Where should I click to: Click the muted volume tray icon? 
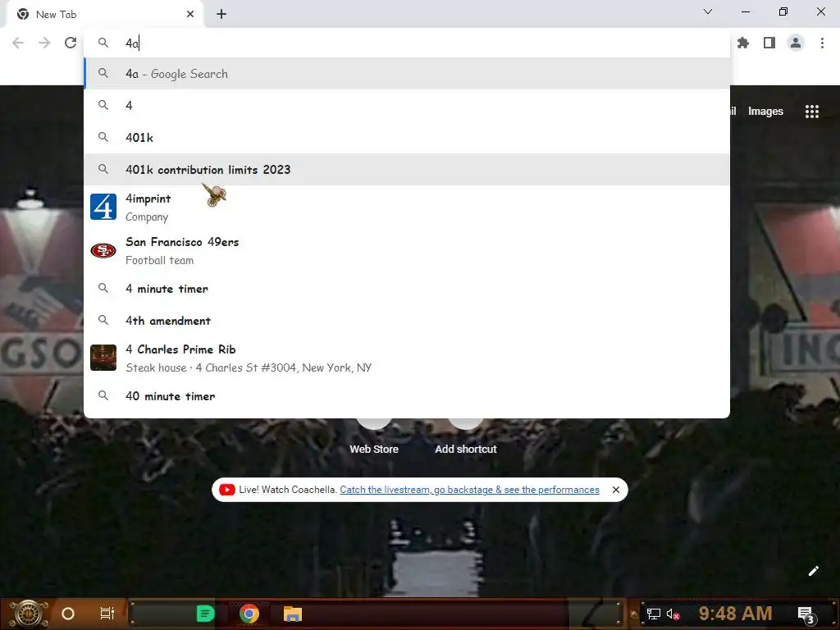[x=673, y=614]
